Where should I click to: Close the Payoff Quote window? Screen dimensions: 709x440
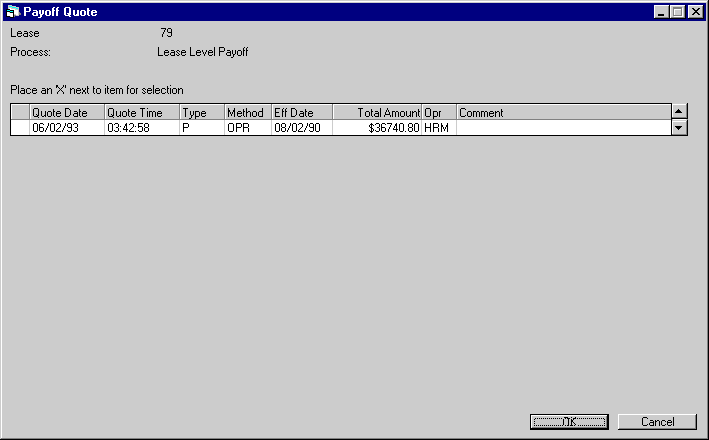695,12
